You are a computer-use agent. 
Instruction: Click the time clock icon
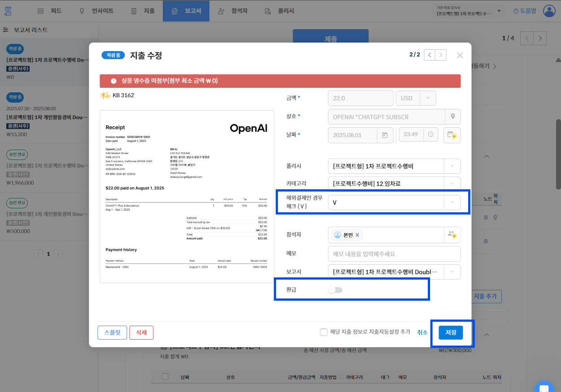(431, 134)
